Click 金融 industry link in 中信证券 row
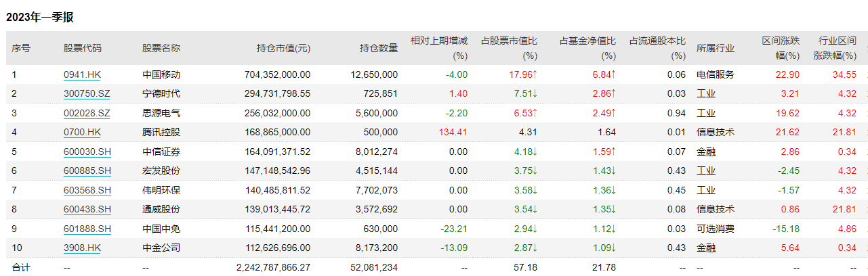 pyautogui.click(x=706, y=152)
